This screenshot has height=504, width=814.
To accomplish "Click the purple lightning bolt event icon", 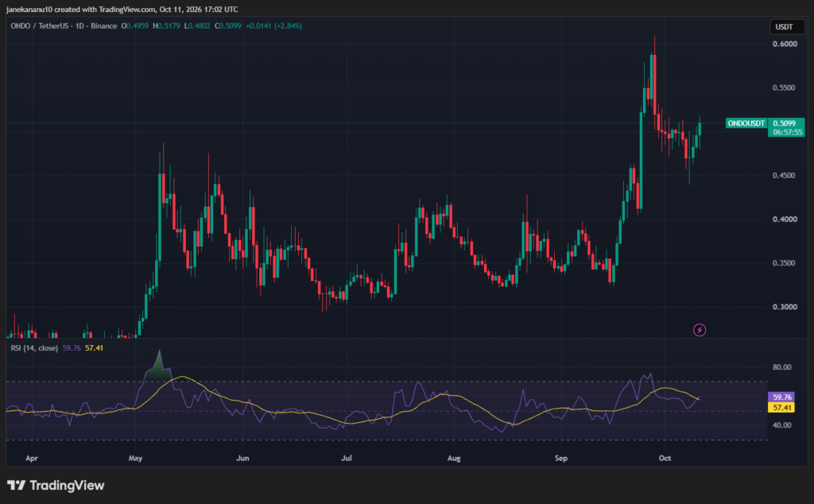I will [x=700, y=330].
